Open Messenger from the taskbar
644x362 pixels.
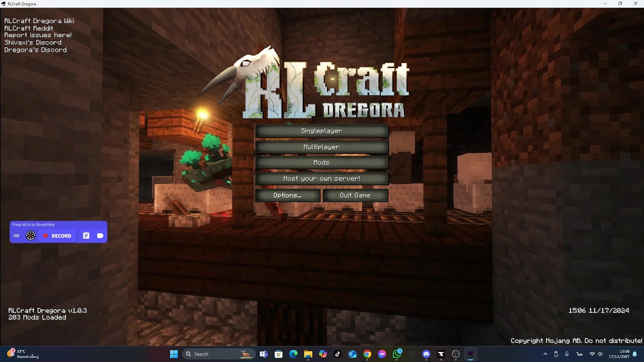382,354
